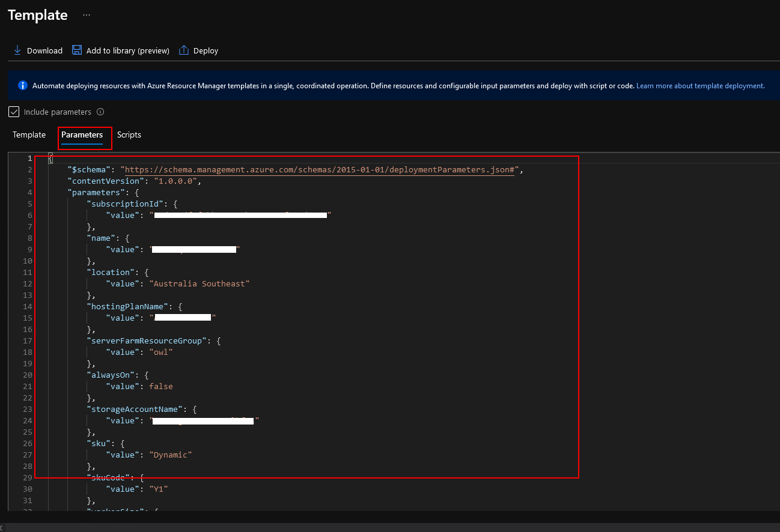Click the "storageAccountName" key
Image resolution: width=780 pixels, height=532 pixels.
point(136,410)
